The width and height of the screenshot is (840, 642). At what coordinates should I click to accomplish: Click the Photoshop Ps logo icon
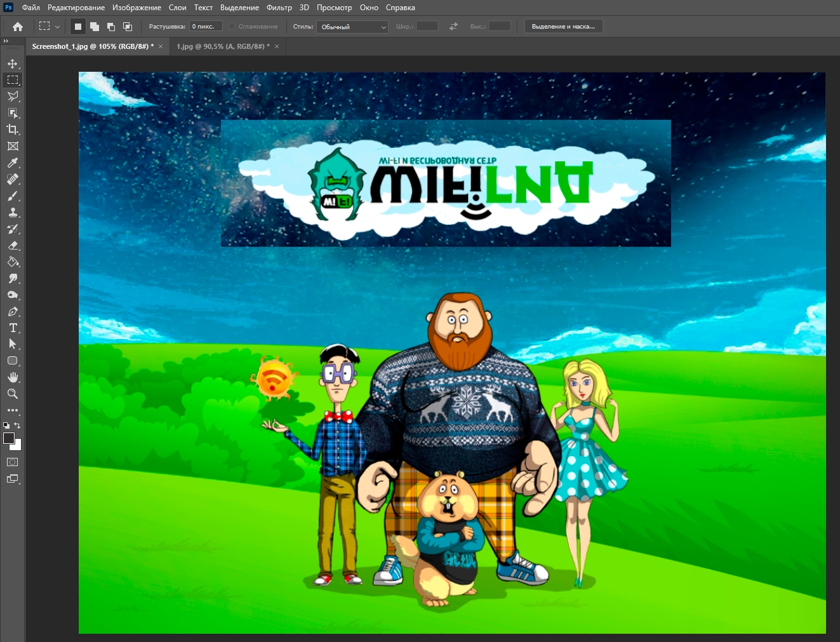coord(8,8)
